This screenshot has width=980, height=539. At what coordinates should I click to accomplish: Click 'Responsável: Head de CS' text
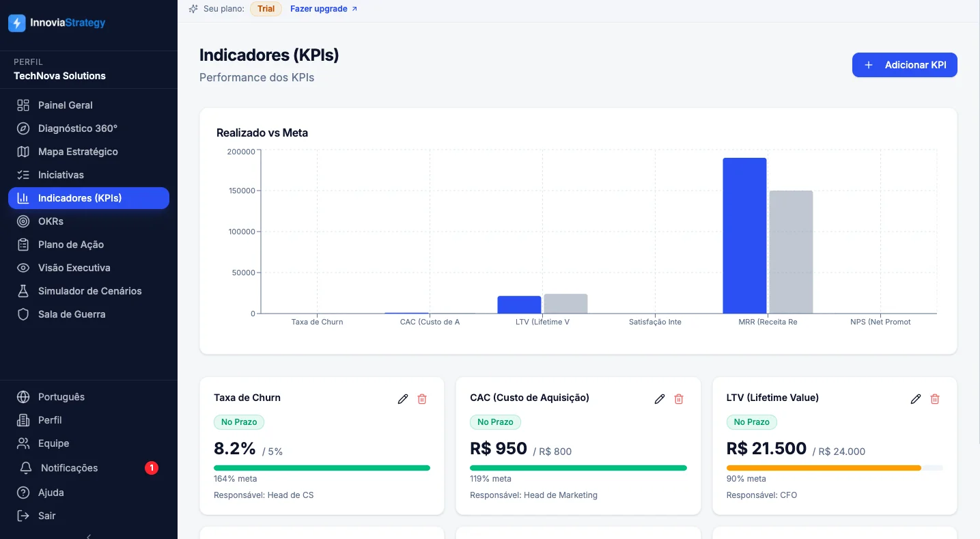pos(264,495)
